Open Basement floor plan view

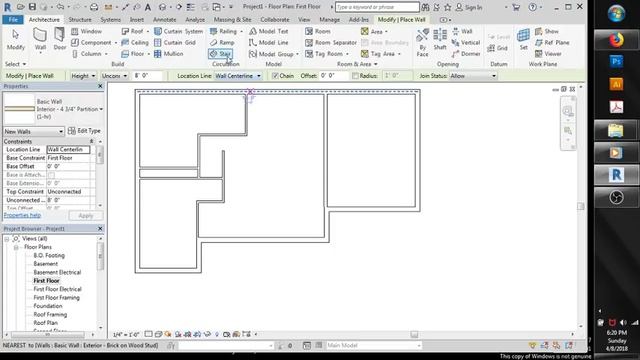click(x=46, y=264)
